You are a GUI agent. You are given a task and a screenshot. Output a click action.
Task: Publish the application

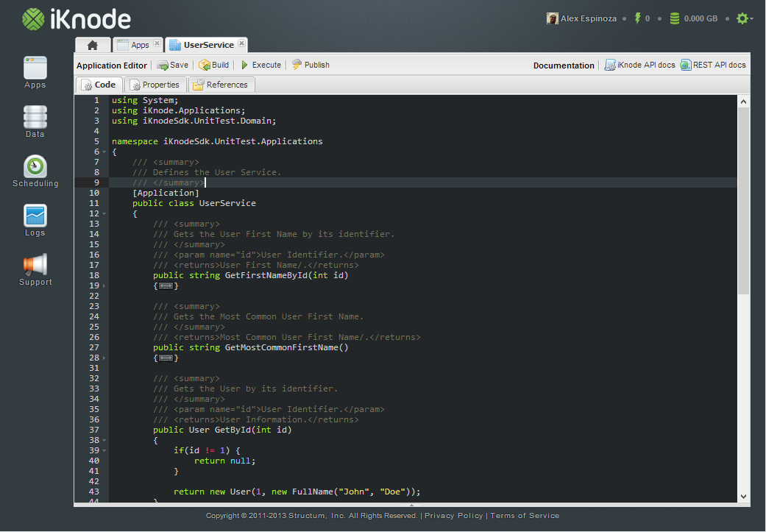coord(311,65)
